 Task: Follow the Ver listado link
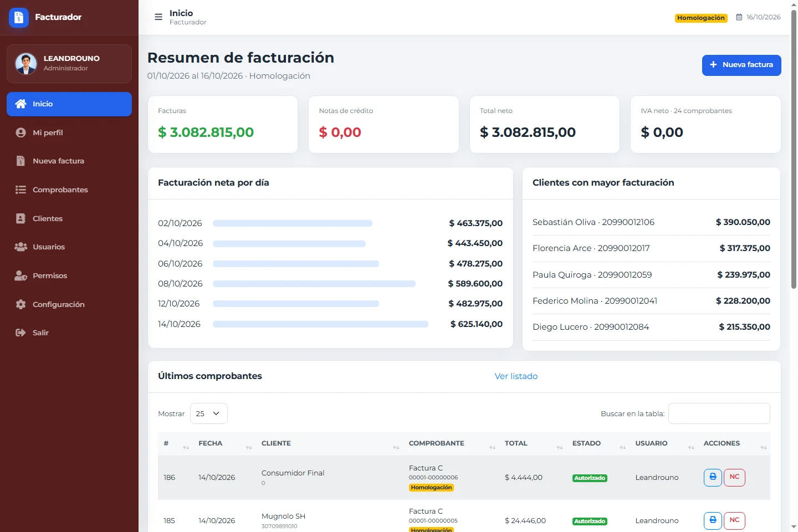516,376
